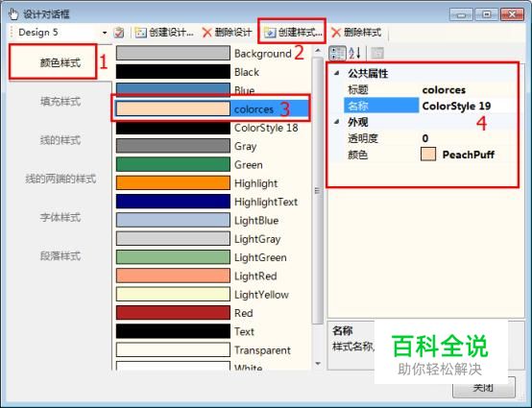Select the 颜色 property label

click(357, 155)
